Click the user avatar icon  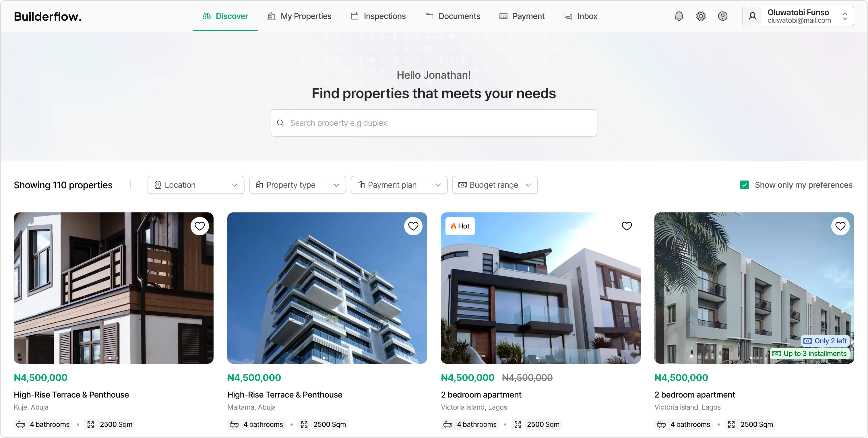click(x=752, y=16)
